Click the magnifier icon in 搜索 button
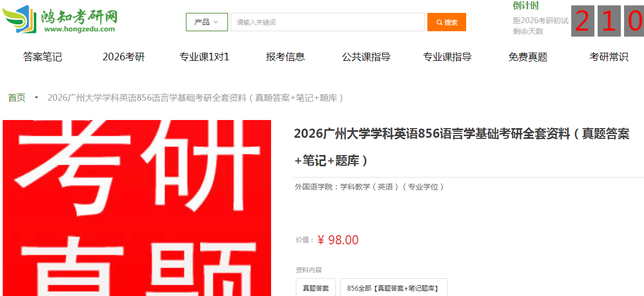644x296 pixels. coord(439,22)
